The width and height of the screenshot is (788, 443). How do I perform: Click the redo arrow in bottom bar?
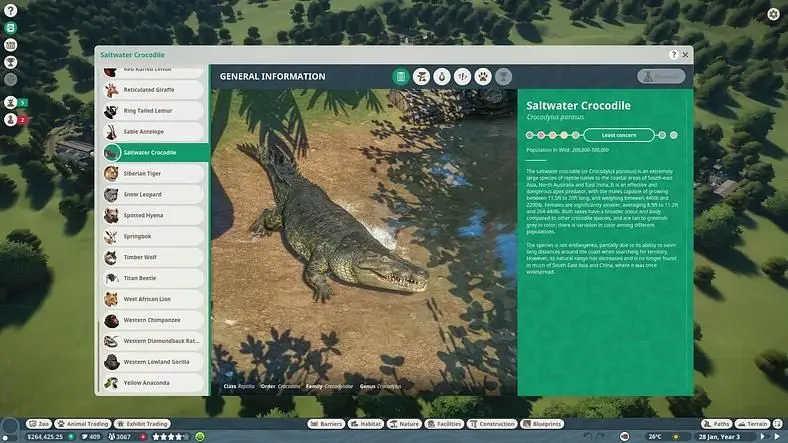pos(601,437)
